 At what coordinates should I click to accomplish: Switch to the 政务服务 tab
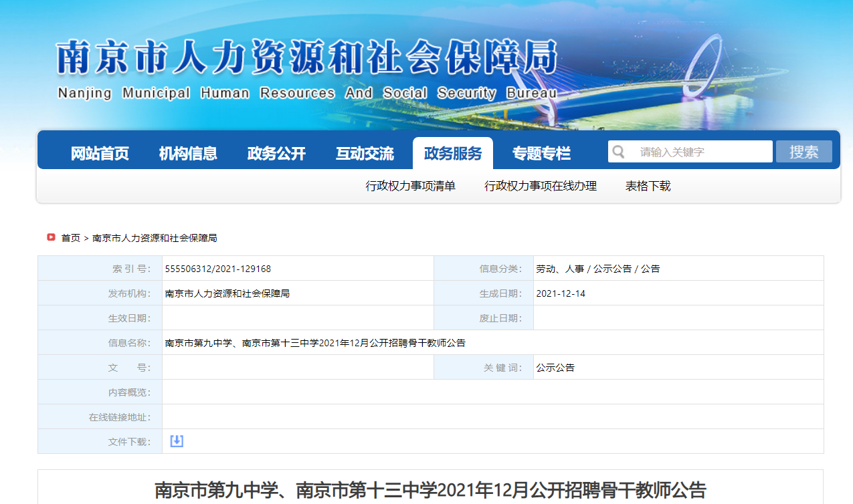(453, 154)
